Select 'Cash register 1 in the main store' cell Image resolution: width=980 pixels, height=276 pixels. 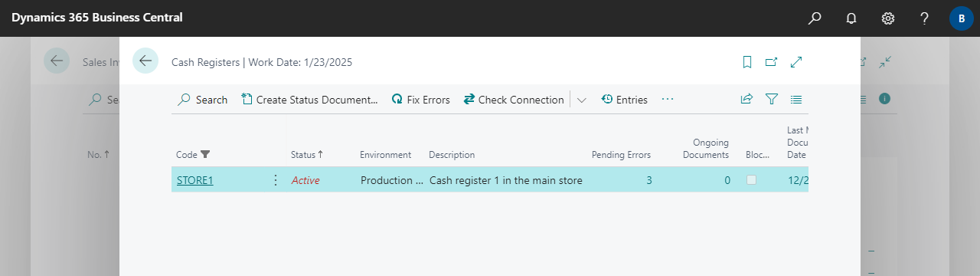[x=505, y=180]
